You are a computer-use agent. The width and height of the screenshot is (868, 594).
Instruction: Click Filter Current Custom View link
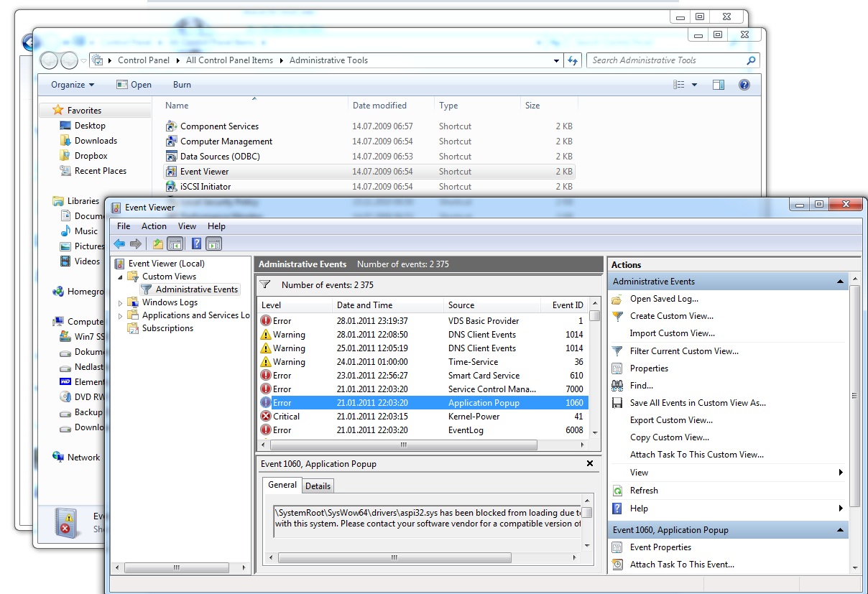[683, 351]
